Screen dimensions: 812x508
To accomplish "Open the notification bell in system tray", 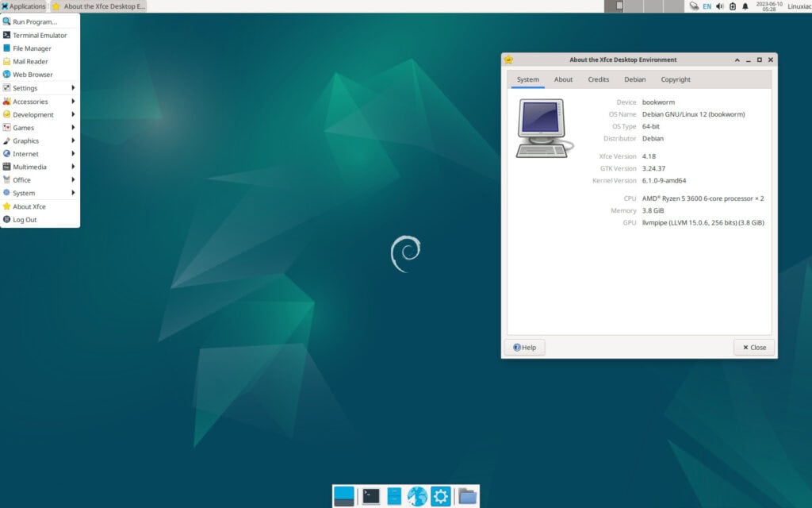I will tap(744, 6).
